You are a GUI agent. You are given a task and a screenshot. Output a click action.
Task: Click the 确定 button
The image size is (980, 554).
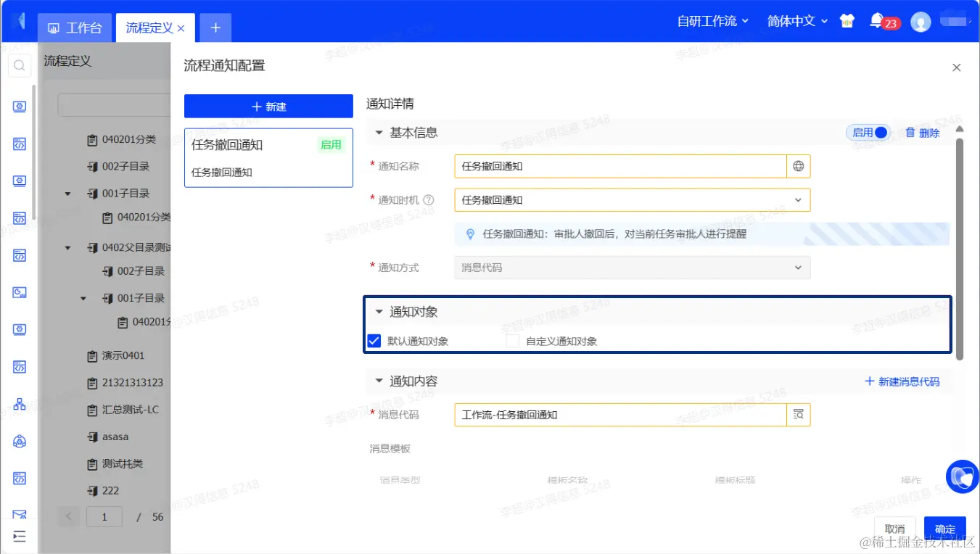(945, 529)
